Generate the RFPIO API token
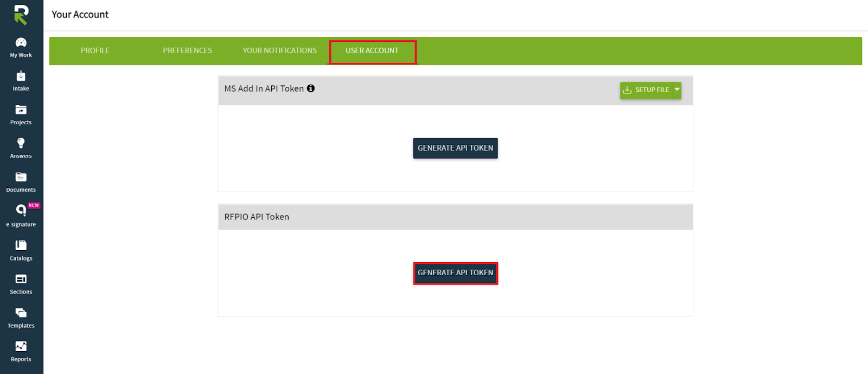The image size is (868, 374). 456,273
